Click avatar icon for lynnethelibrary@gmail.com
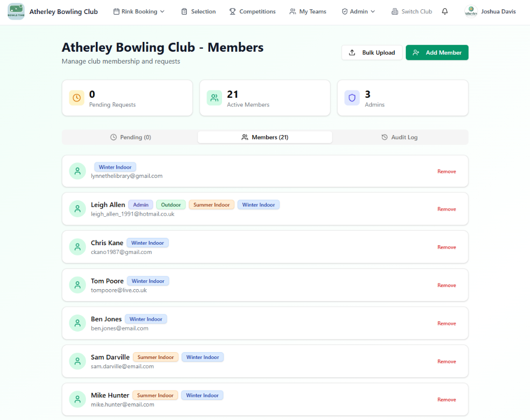 pyautogui.click(x=78, y=171)
